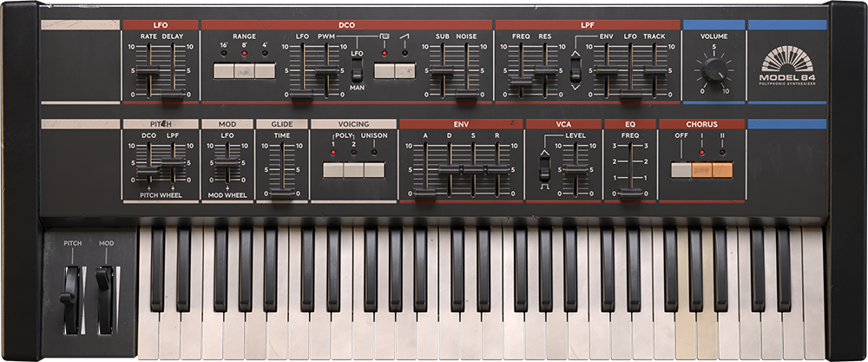Select Poly 2 voicing mode
Viewport: 868px width, 362px height.
tap(353, 169)
